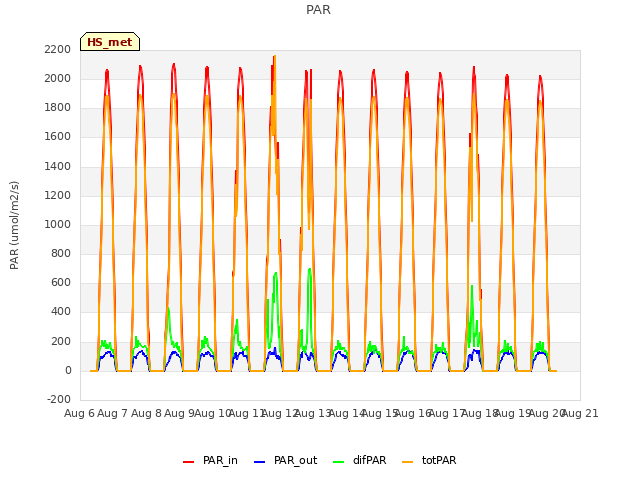The image size is (640, 480).
Task: Click the PAR (umol/m2/s) y-axis label
Action: [x=14, y=225]
